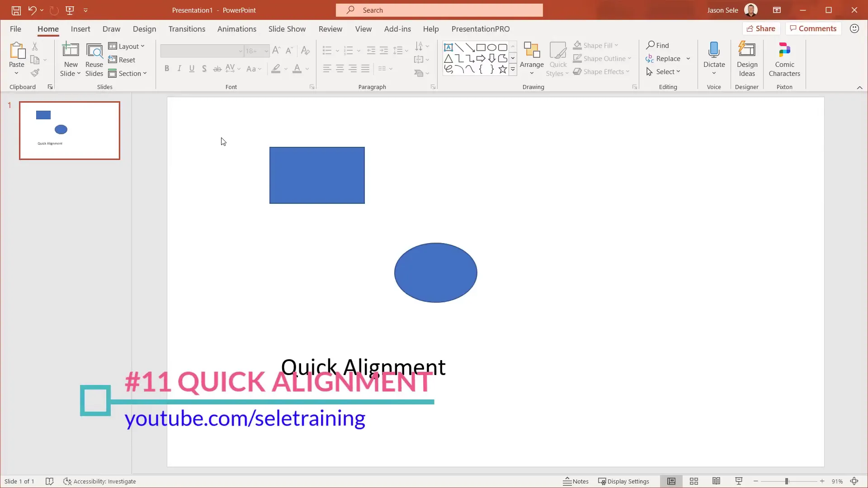Click the Shape Fill icon

[x=577, y=45]
